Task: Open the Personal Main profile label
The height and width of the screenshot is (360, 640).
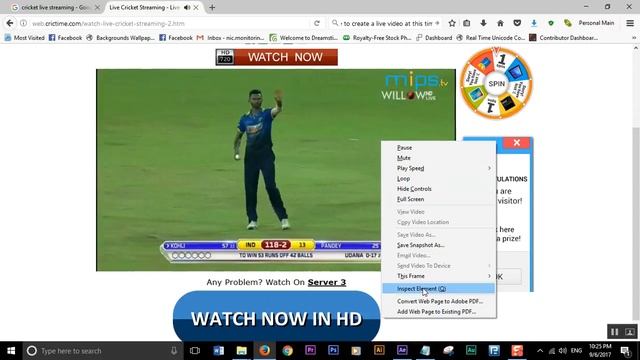Action: 596,23
